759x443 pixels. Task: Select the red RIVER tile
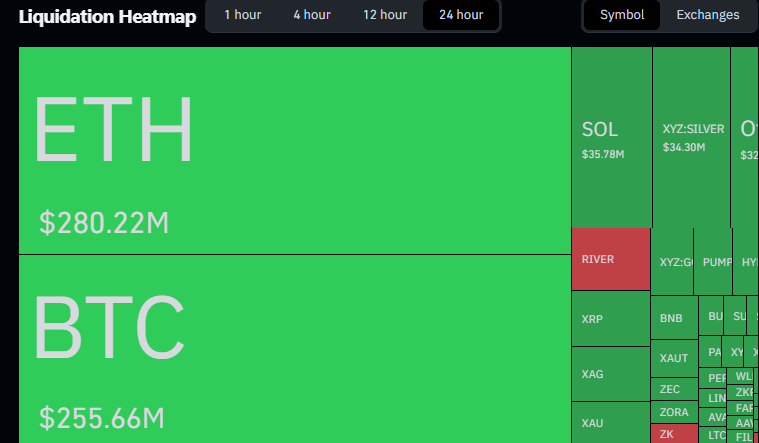point(610,259)
